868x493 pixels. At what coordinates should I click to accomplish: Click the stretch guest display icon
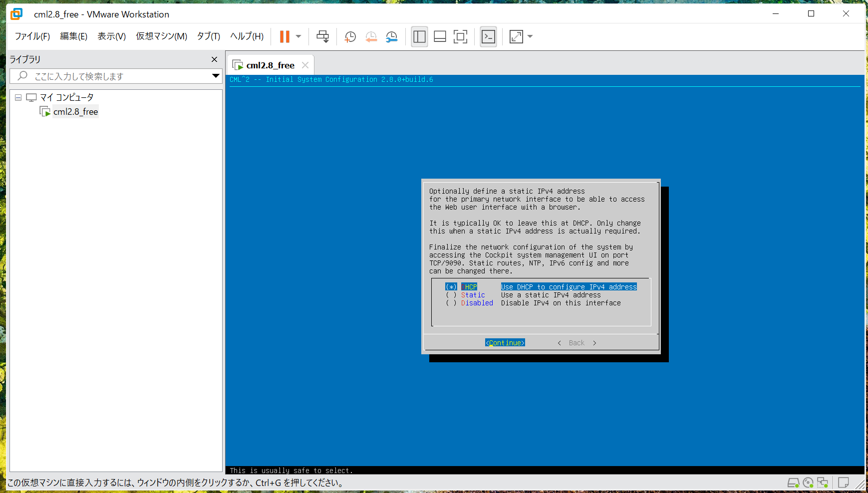point(516,36)
